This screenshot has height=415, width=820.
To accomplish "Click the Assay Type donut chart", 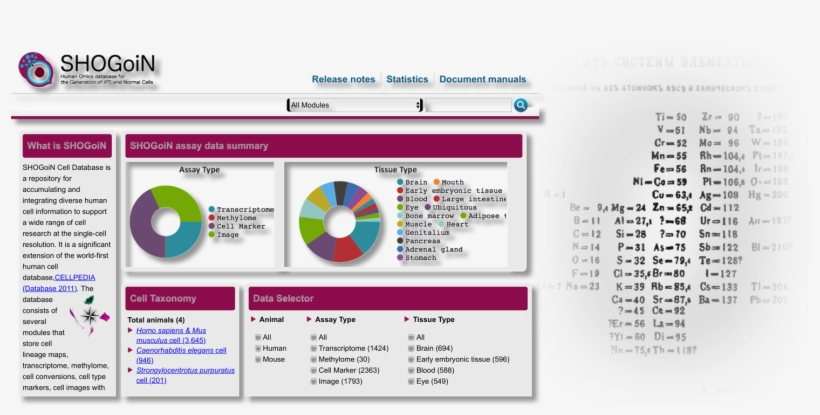I will pos(166,222).
